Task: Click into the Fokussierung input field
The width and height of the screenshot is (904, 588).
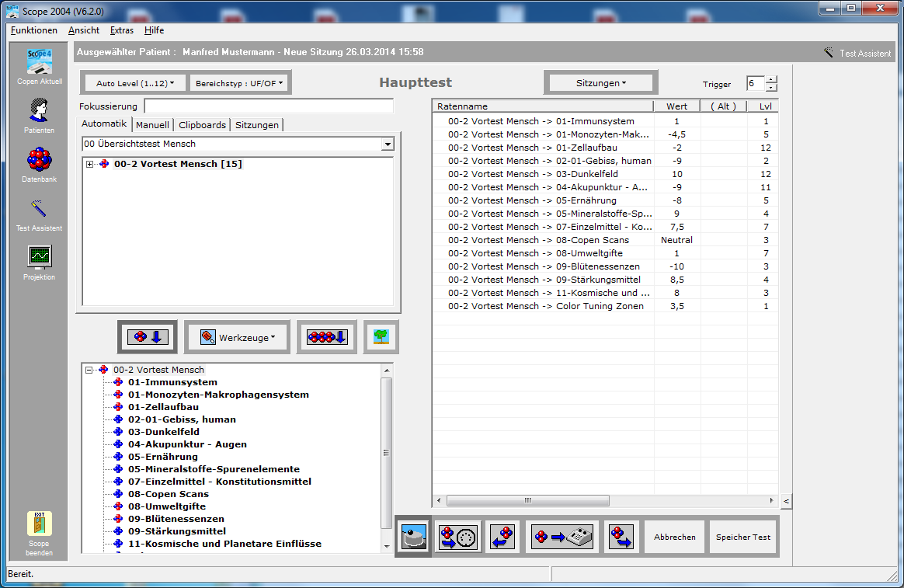Action: 268,106
